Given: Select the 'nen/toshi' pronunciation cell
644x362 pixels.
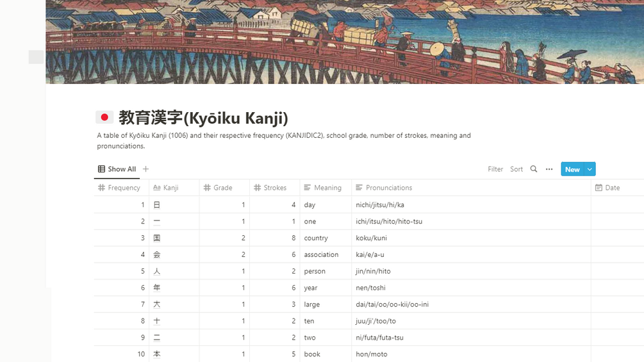Looking at the screenshot, I should coord(471,288).
